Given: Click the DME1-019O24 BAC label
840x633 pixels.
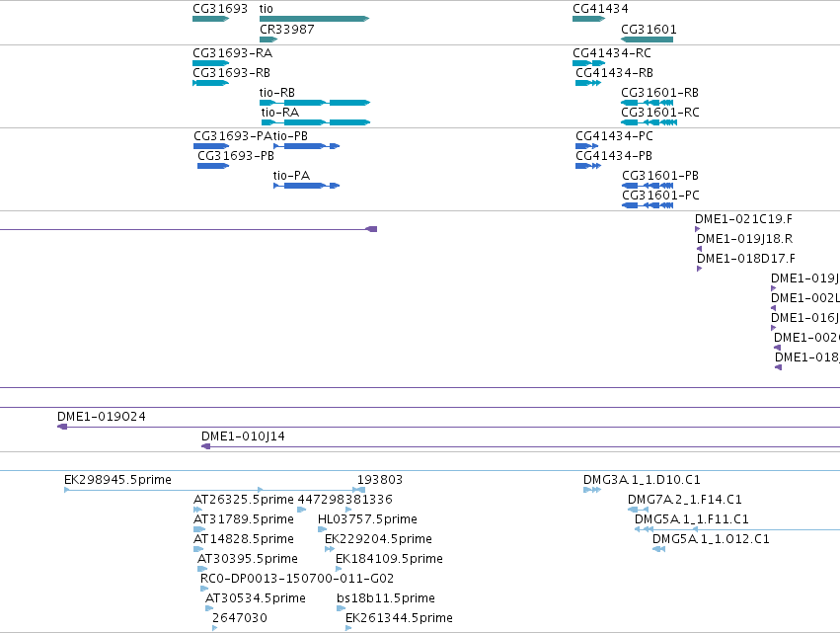Looking at the screenshot, I should click(102, 417).
